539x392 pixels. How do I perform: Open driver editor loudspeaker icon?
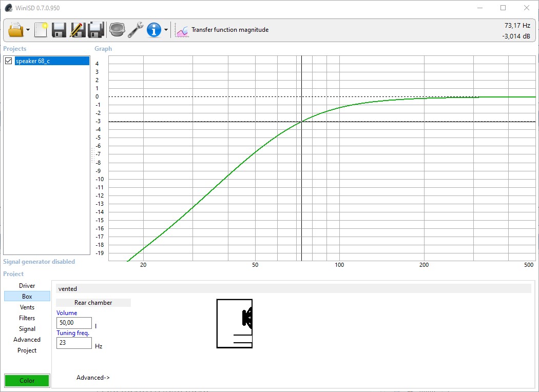click(x=117, y=30)
